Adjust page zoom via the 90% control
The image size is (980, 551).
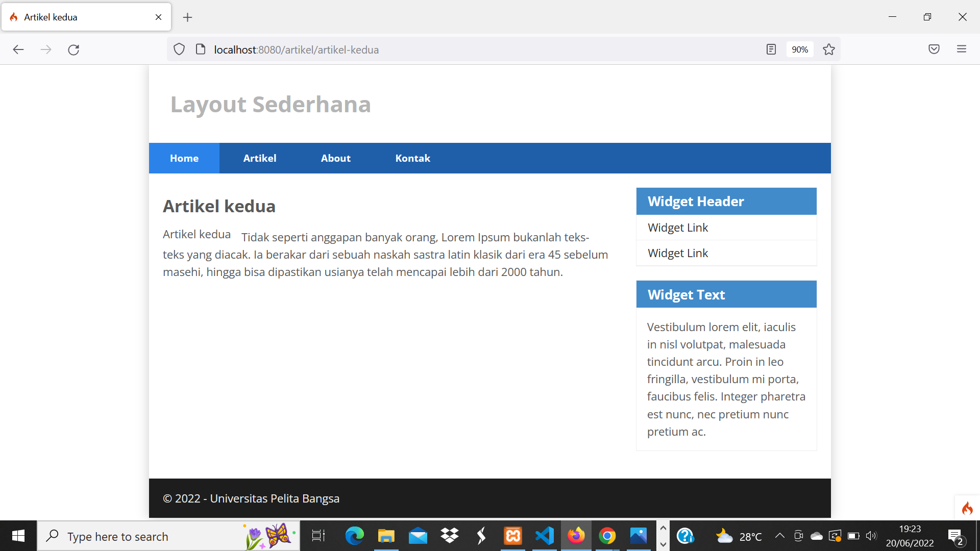(x=799, y=49)
